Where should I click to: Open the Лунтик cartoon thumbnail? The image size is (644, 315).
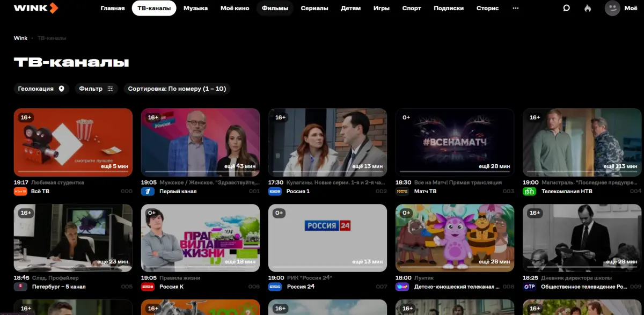[455, 238]
